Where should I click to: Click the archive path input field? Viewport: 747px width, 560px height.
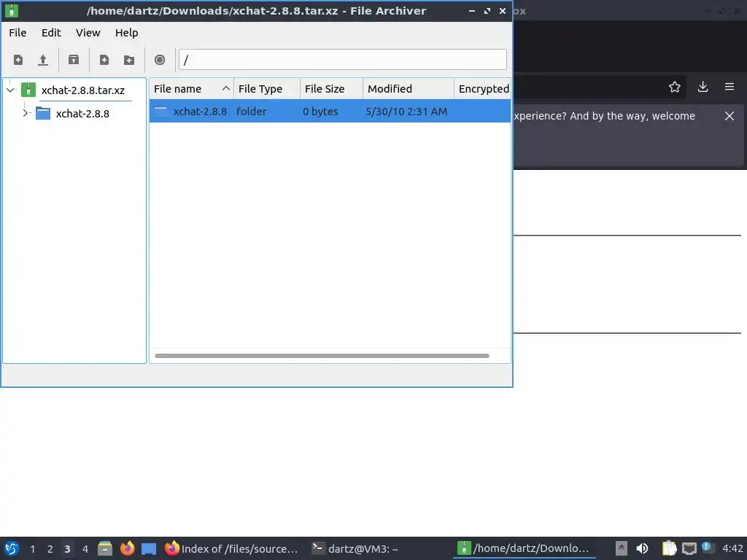(x=343, y=60)
